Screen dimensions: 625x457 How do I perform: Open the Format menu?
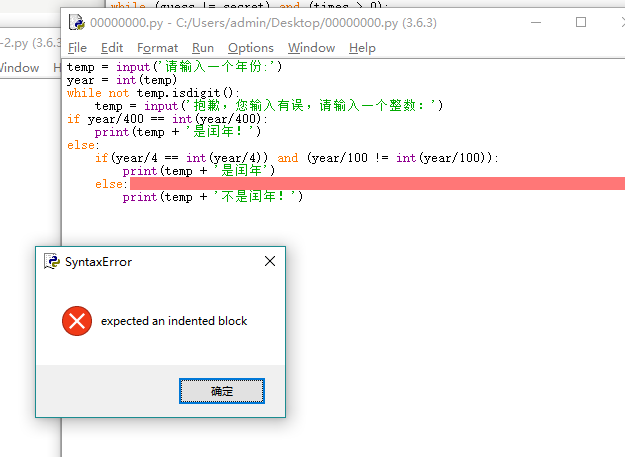(x=157, y=48)
